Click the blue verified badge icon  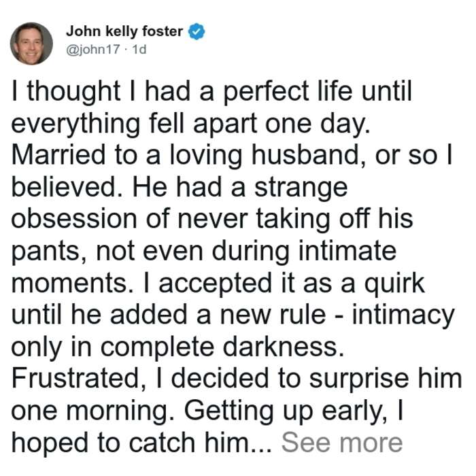[x=197, y=31]
